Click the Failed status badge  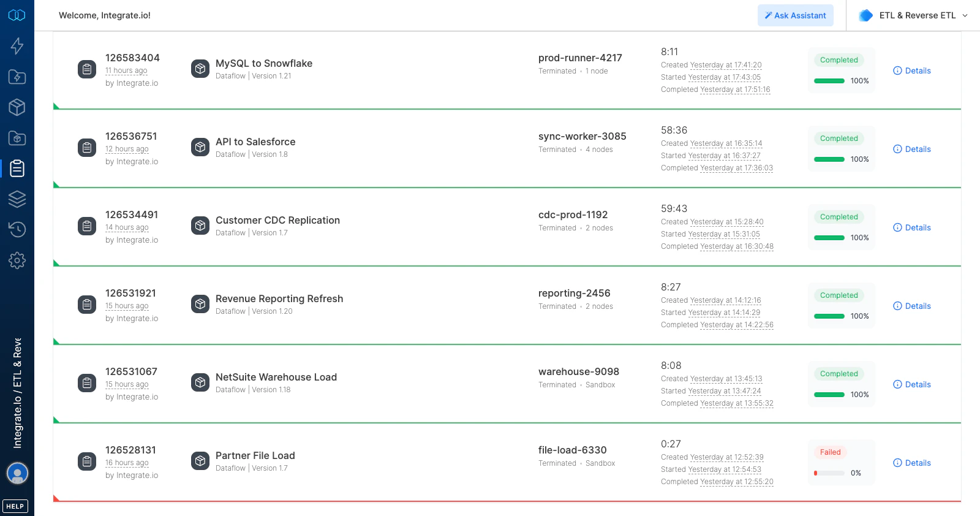[830, 452]
